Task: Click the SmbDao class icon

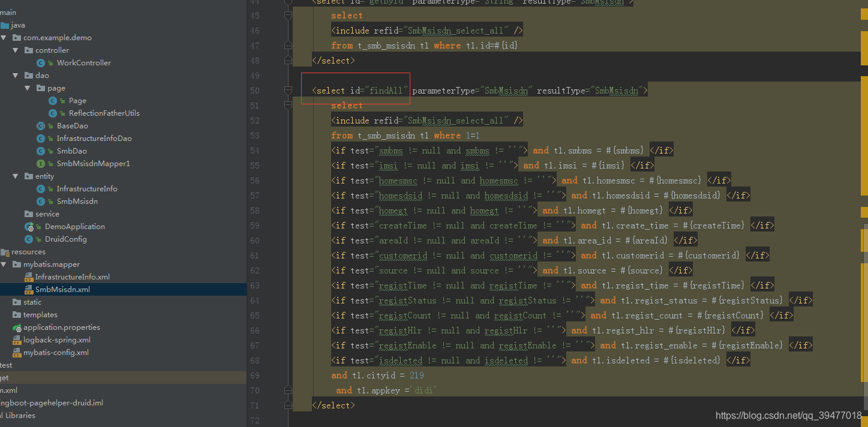Action: coord(41,151)
